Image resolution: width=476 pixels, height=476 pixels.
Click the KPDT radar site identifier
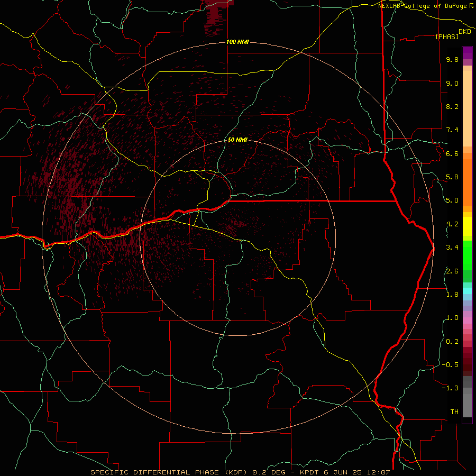pyautogui.click(x=309, y=472)
